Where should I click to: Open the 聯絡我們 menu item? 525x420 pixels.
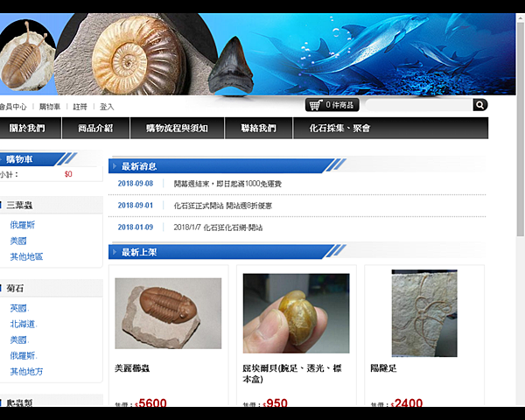258,128
